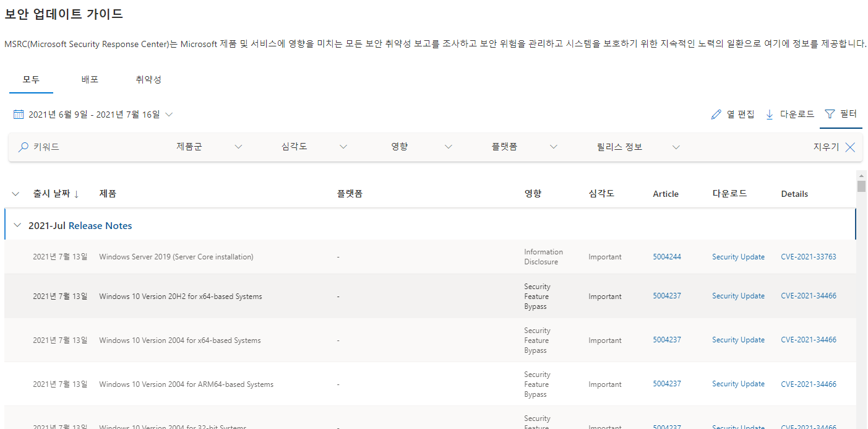Click the 플랫폼 column header
The image size is (868, 429).
pos(350,194)
